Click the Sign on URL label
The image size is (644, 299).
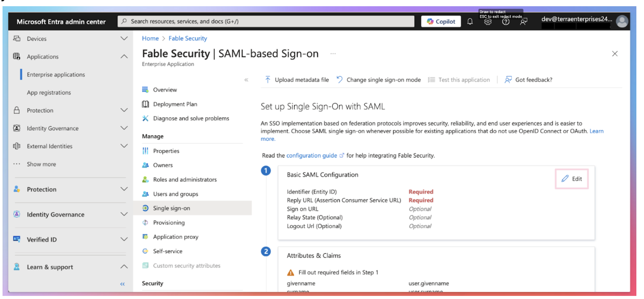[303, 209]
